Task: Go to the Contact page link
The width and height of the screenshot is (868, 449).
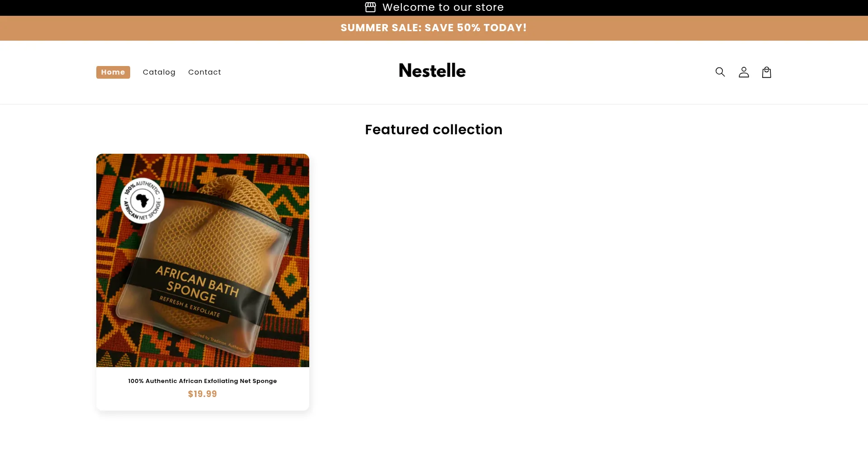Action: [205, 72]
